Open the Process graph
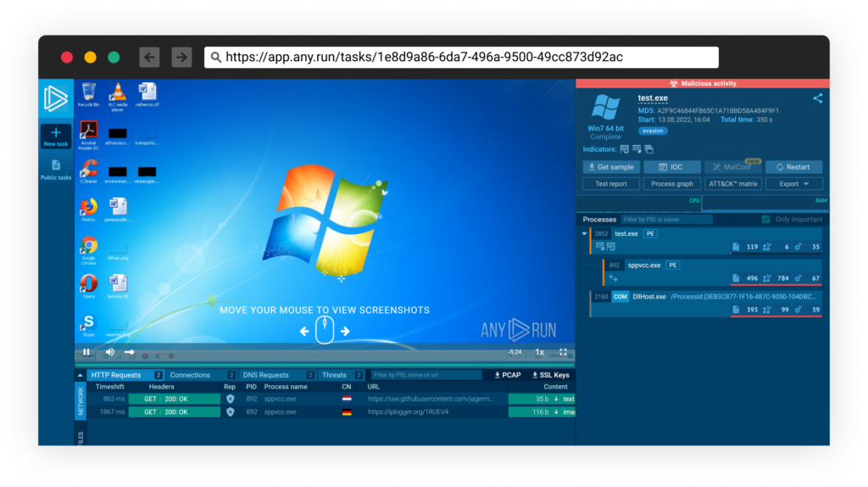Viewport: 868px width, 487px height. coord(672,184)
